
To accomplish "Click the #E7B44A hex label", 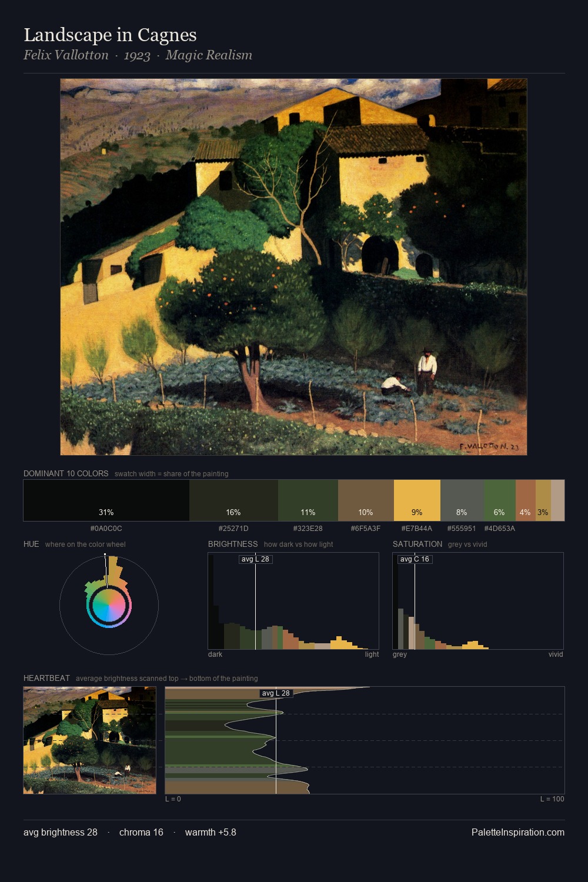I will [x=417, y=529].
